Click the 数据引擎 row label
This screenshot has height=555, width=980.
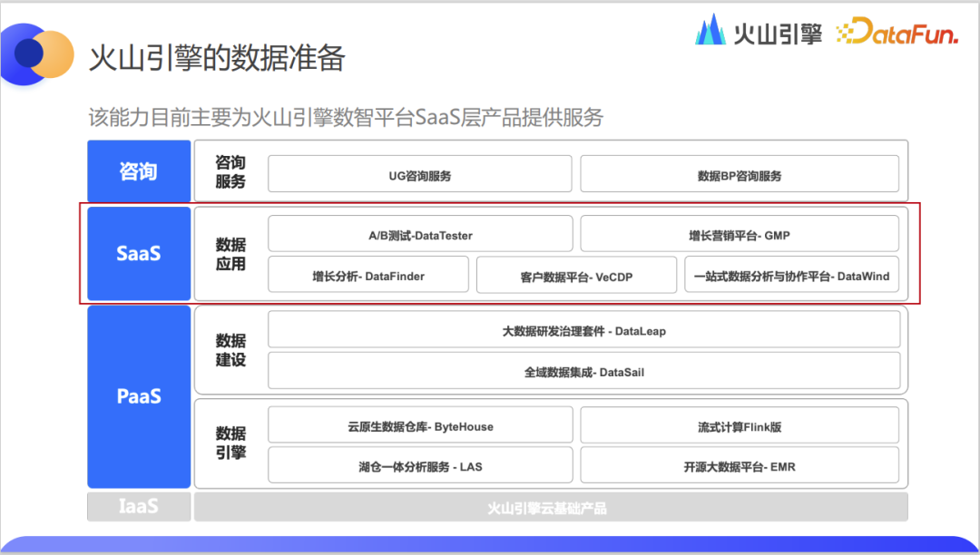(x=230, y=443)
